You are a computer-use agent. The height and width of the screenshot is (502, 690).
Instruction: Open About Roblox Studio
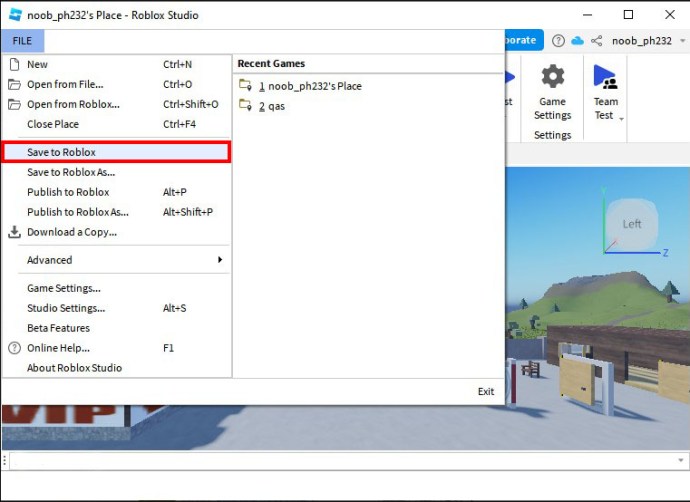[x=116, y=368]
